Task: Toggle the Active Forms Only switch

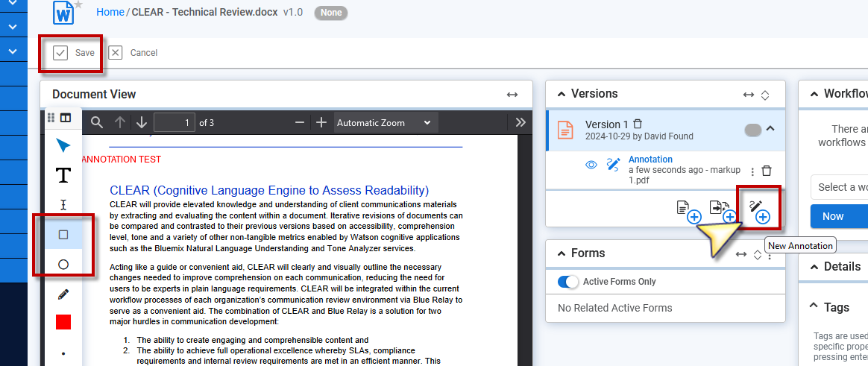Action: [x=568, y=281]
